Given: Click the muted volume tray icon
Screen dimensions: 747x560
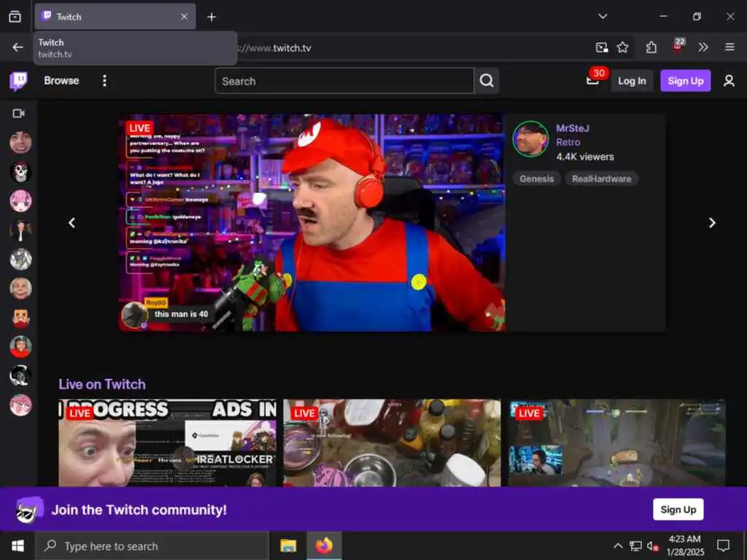Looking at the screenshot, I should 653,546.
